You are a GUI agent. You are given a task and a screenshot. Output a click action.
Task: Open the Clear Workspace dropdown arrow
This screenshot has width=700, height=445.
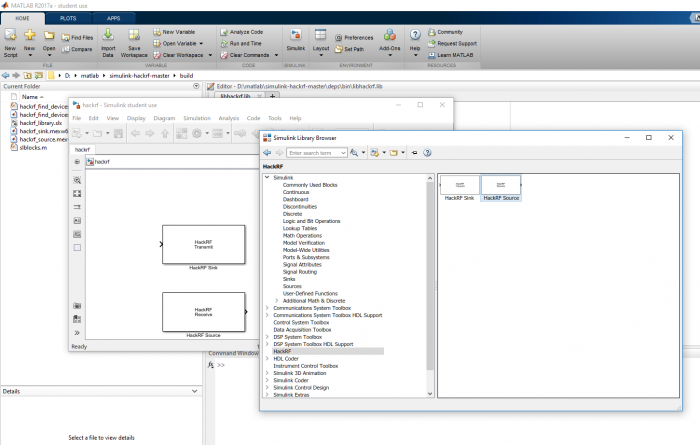(x=210, y=55)
